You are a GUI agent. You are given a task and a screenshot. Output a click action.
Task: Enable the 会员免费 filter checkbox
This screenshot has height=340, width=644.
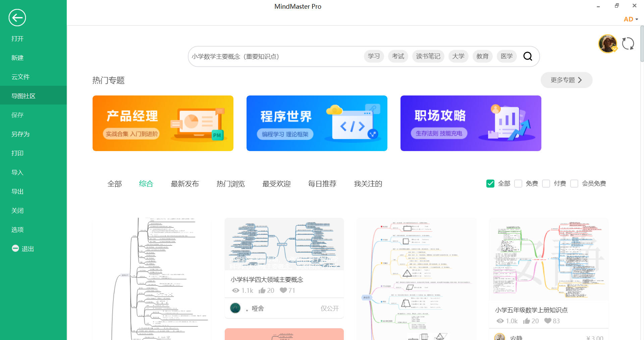[x=574, y=184]
